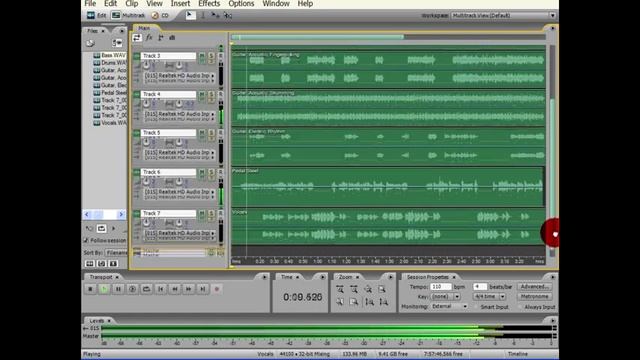Click Zoom Out Full Both Axes icon

[368, 289]
